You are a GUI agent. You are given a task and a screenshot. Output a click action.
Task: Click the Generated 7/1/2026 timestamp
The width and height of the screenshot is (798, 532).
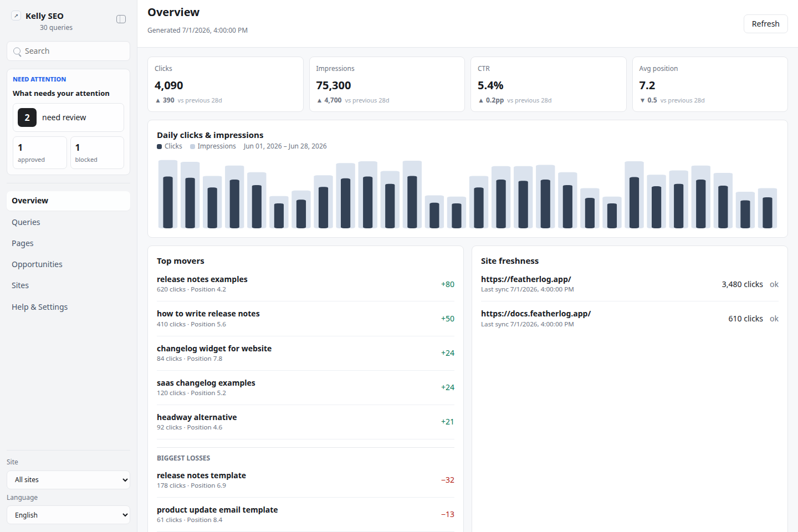coord(197,30)
